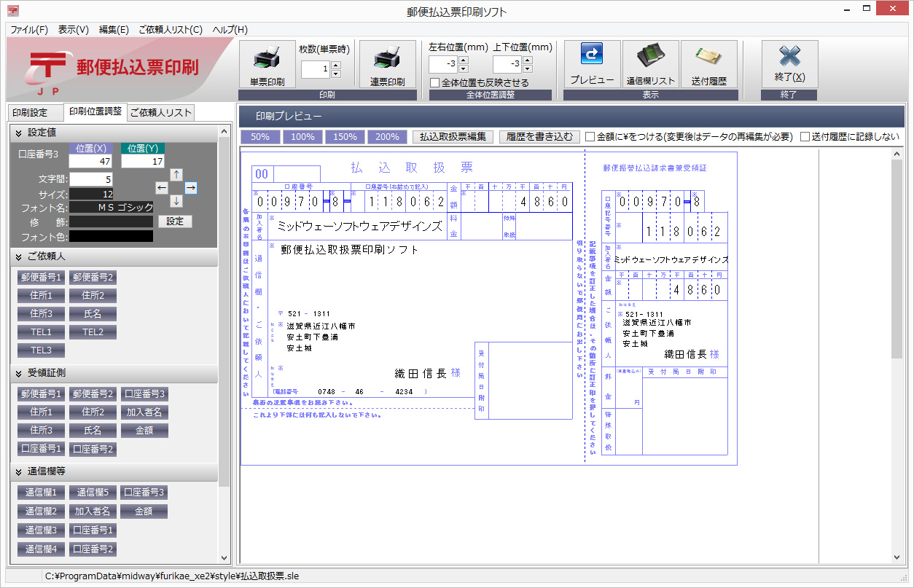The image size is (914, 588).
Task: Click the 位置(X) input field
Action: [x=91, y=161]
